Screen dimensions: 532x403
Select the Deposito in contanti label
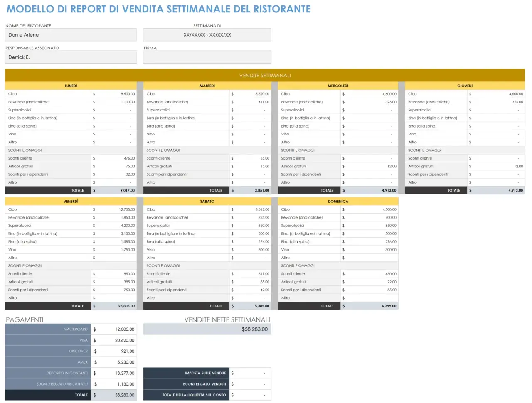[x=67, y=373]
